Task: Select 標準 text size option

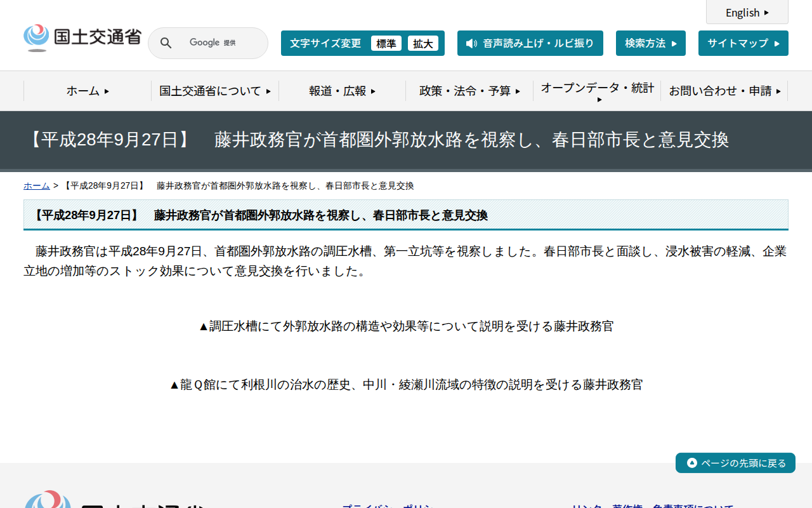Action: pyautogui.click(x=386, y=43)
